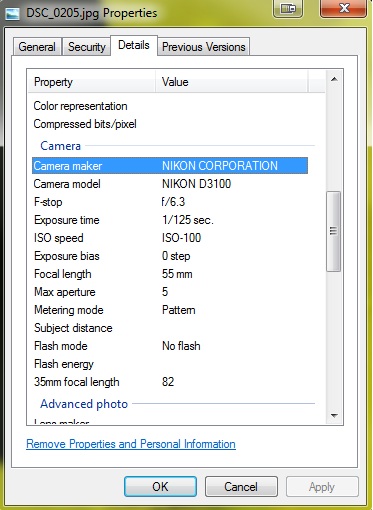Screen dimensions: 373x510
Task: Select the Color representation row
Action: click(x=170, y=106)
